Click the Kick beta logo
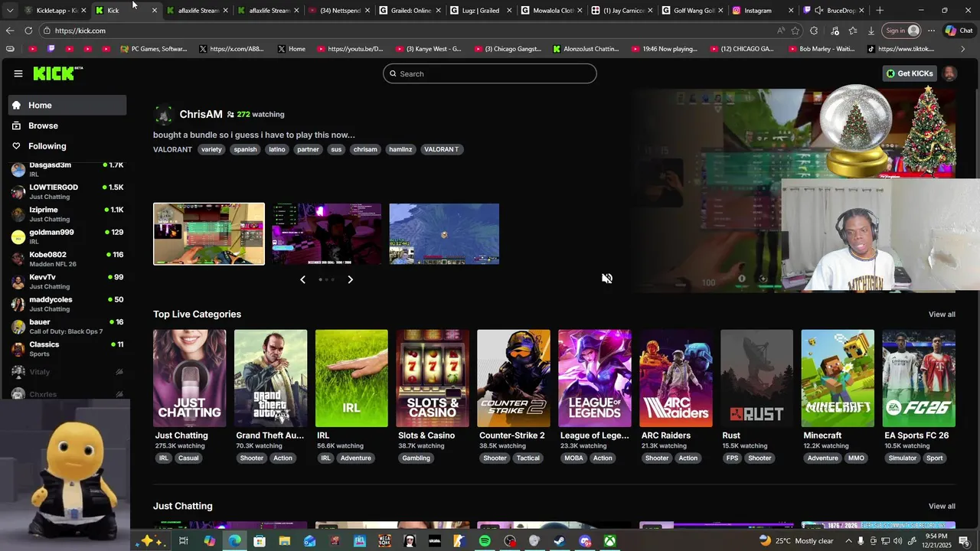This screenshot has width=980, height=551. (58, 73)
